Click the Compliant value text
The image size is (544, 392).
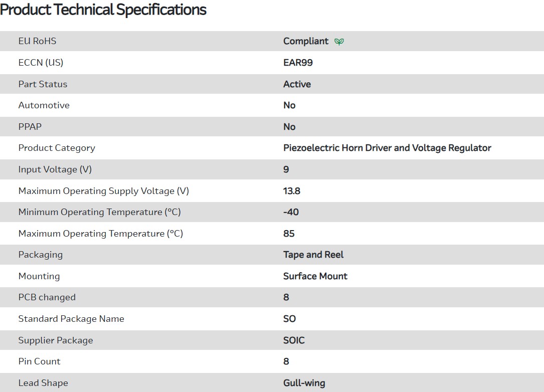305,41
